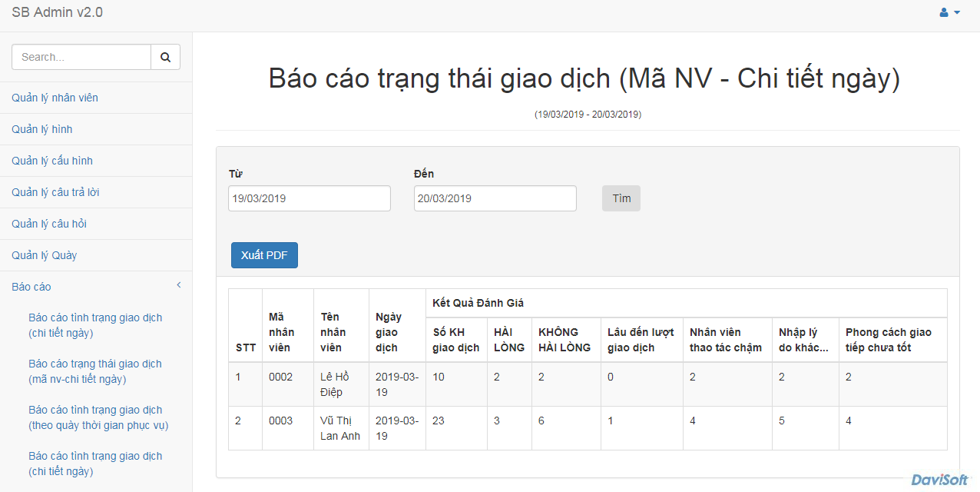
Task: Click the magnifier search button in sidebar
Action: tap(165, 57)
